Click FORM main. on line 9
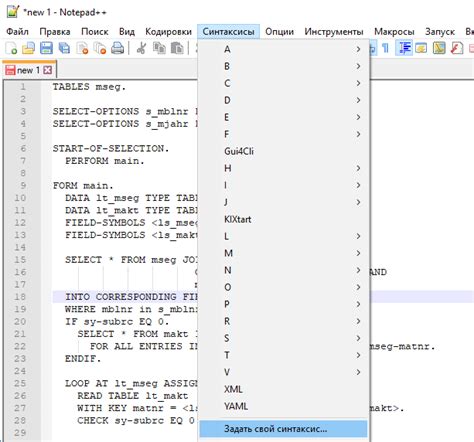 83,186
